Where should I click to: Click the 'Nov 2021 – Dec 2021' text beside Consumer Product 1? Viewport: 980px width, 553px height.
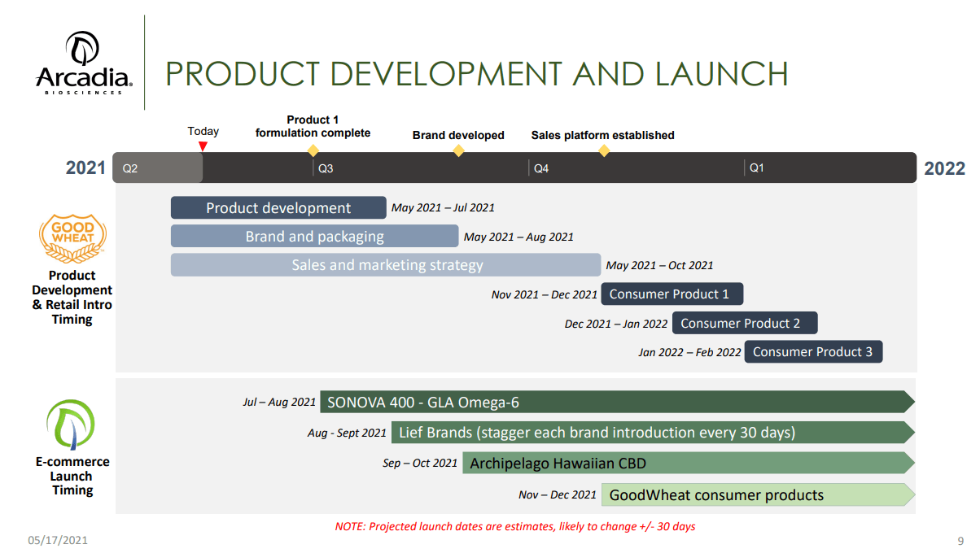coord(545,295)
